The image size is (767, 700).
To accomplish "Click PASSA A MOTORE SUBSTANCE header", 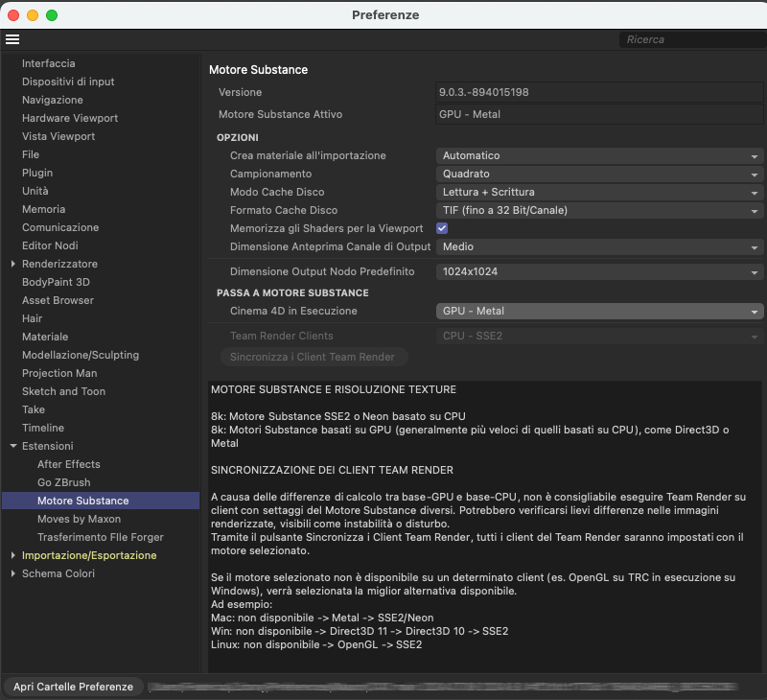I will click(292, 293).
